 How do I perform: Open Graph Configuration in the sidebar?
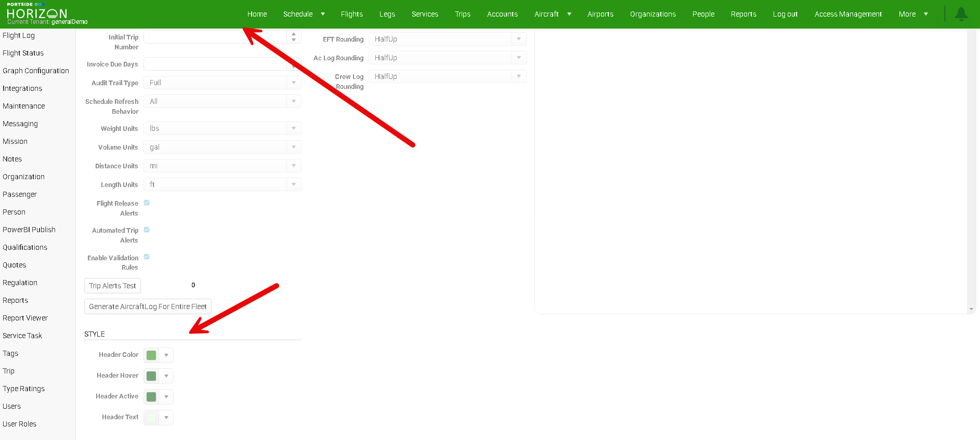coord(36,71)
